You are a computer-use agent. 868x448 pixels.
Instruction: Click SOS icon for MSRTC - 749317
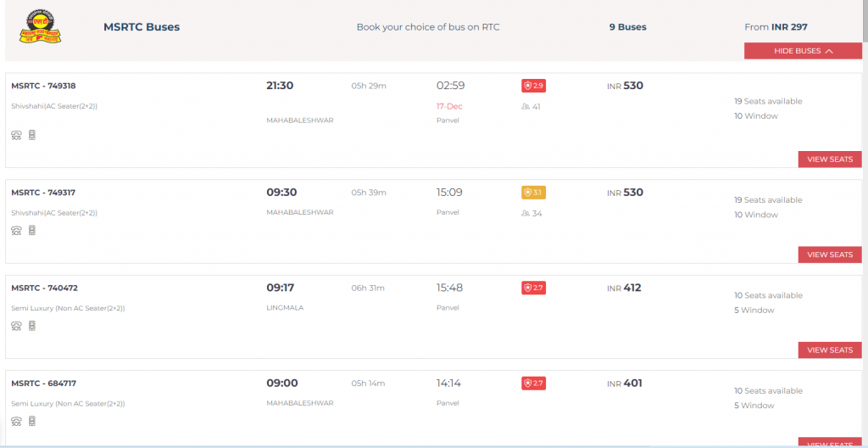(x=16, y=231)
